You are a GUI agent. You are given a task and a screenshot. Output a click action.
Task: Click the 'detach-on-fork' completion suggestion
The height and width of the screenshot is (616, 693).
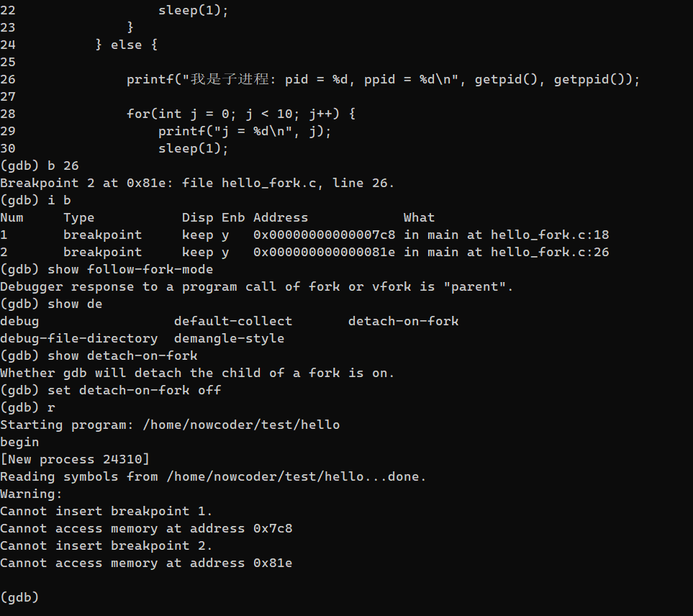pos(403,321)
